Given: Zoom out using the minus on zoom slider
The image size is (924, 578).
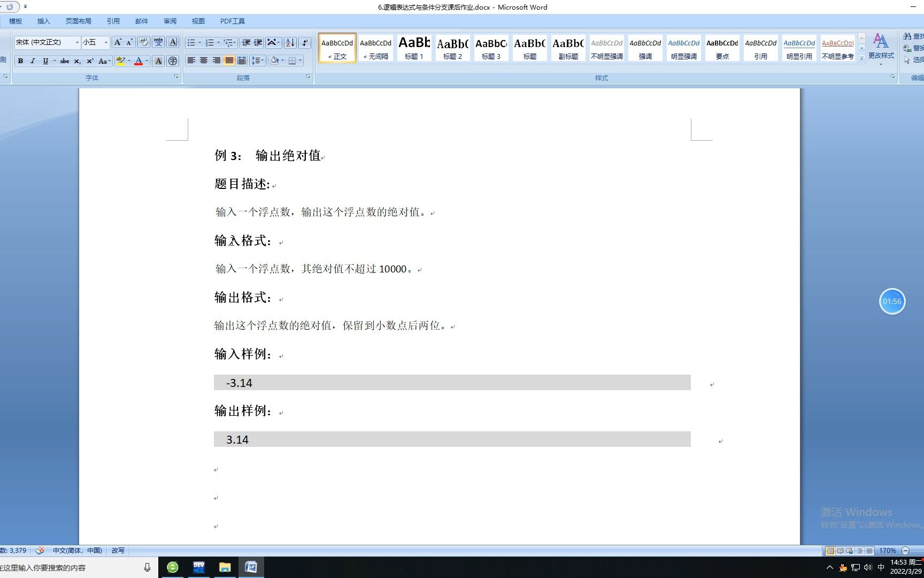Looking at the screenshot, I should 906,550.
